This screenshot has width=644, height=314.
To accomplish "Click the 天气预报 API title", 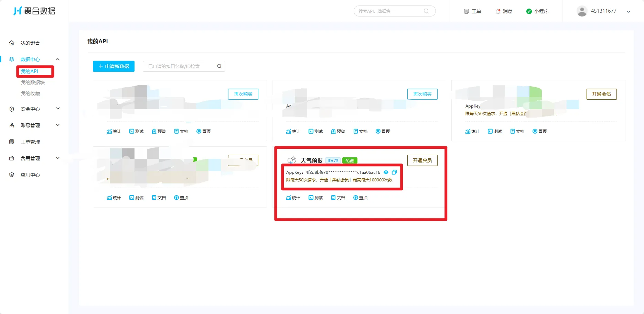I will [x=312, y=160].
